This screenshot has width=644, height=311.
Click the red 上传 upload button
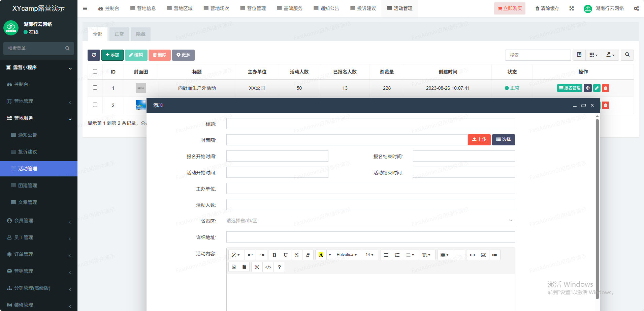tap(479, 140)
